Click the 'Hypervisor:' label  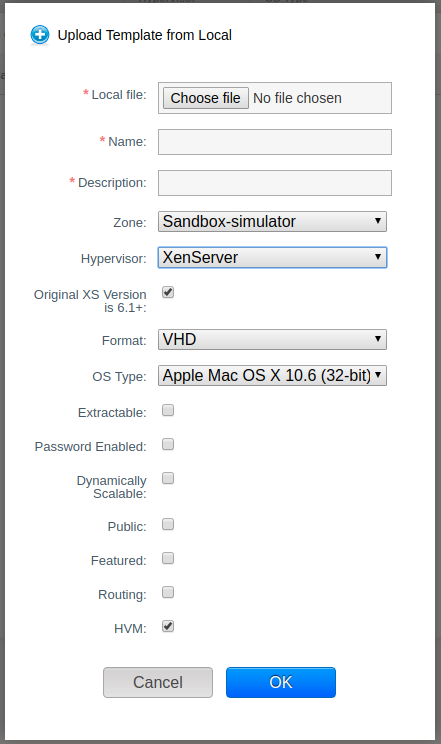[113, 259]
